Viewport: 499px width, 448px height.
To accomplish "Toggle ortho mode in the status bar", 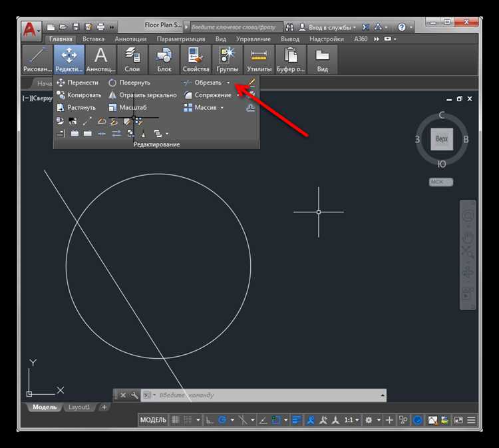I will pos(209,420).
